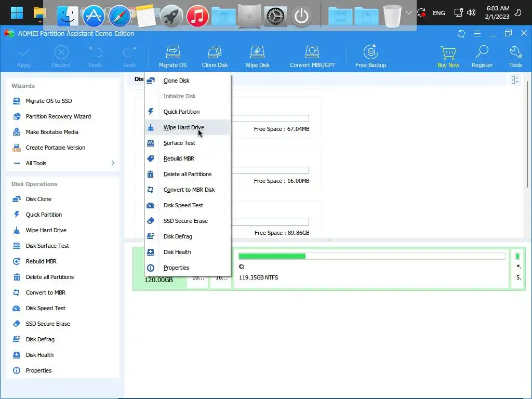532x399 pixels.
Task: Open Trash icon in dock
Action: pos(392,16)
